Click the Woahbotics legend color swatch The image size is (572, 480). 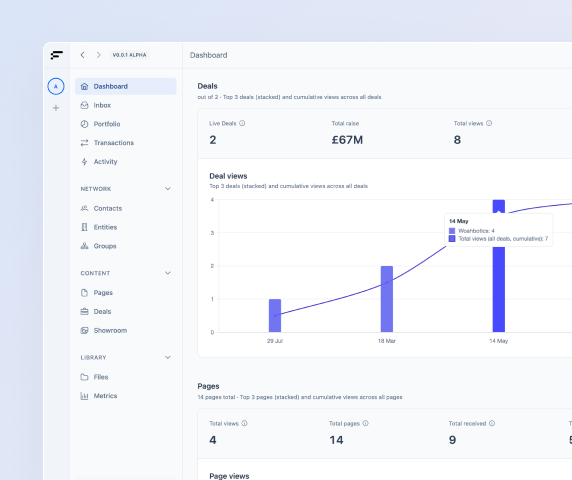click(x=452, y=231)
